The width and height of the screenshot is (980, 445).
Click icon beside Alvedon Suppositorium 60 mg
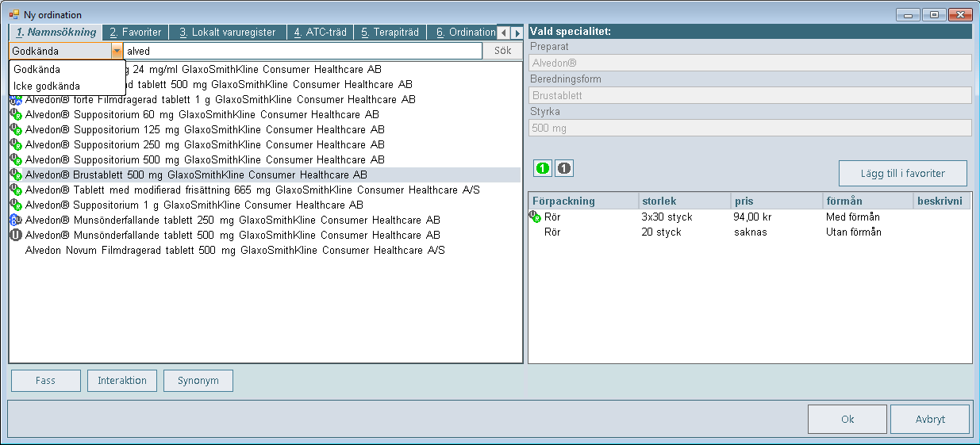pos(15,115)
